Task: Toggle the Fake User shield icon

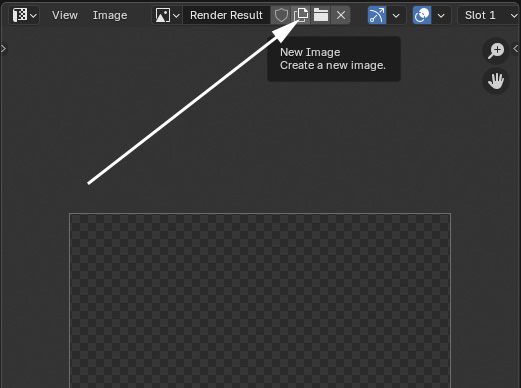Action: tap(281, 15)
